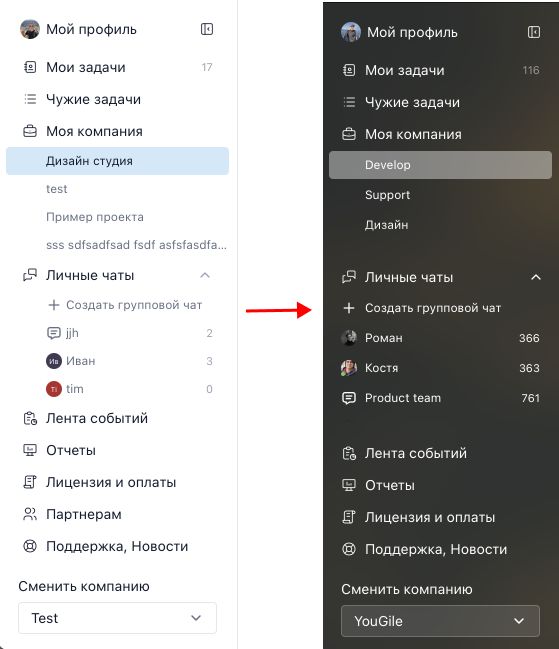Open the Product team chat icon
The width and height of the screenshot is (559, 649).
click(349, 398)
